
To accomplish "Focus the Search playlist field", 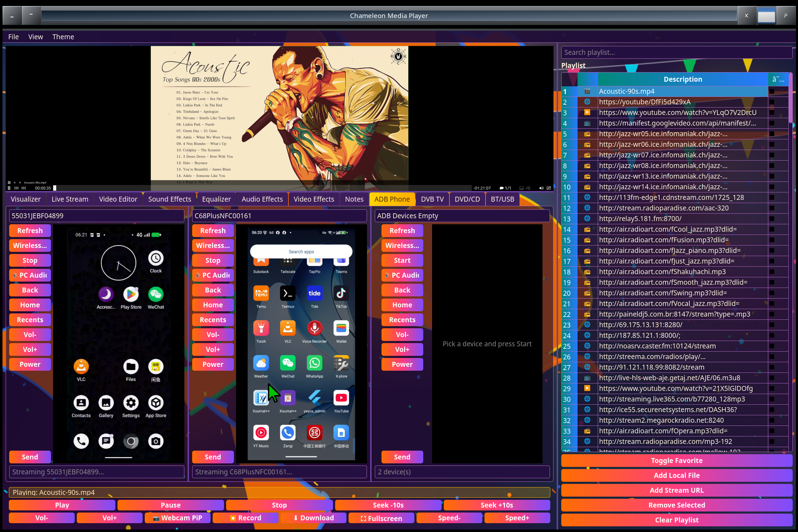I will (677, 52).
